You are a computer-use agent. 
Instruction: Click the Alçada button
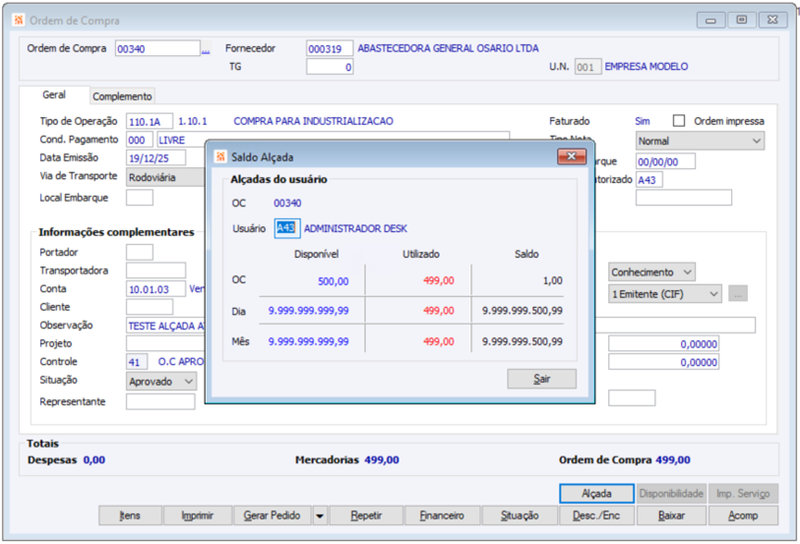(596, 493)
